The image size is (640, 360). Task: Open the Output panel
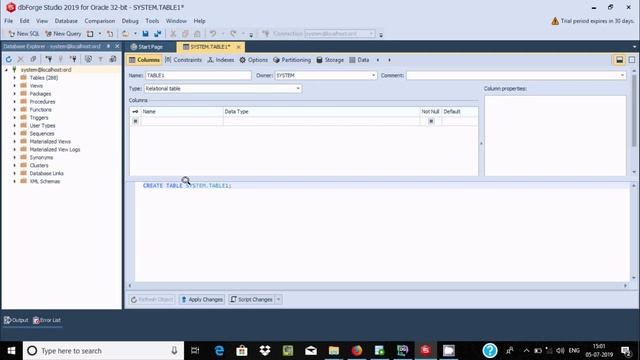pos(16,320)
